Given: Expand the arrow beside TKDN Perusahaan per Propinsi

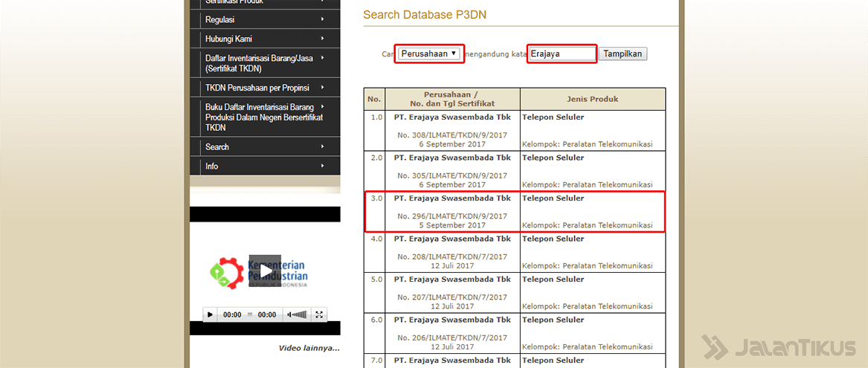Looking at the screenshot, I should [x=323, y=88].
